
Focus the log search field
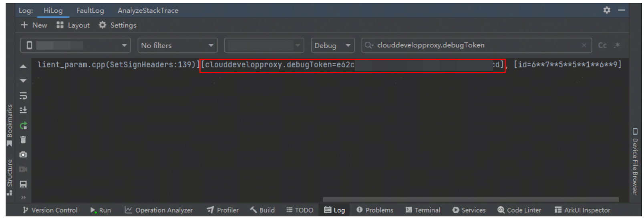coord(476,45)
